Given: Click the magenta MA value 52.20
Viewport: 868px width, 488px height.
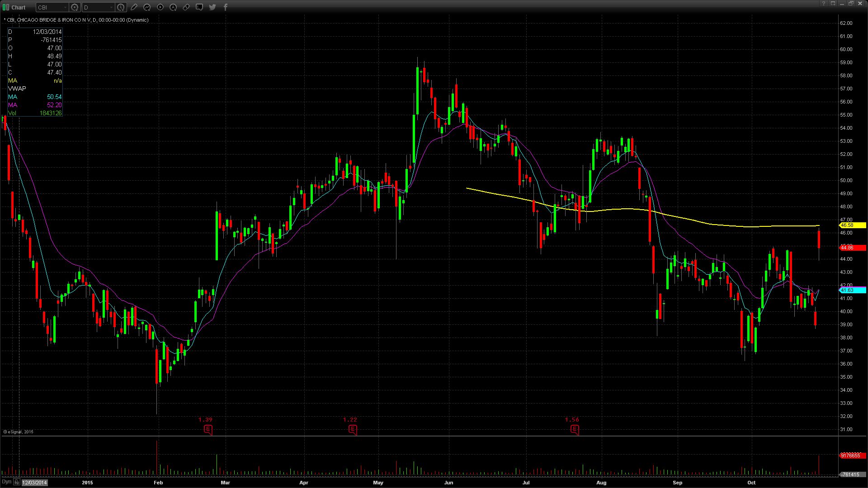Looking at the screenshot, I should pyautogui.click(x=54, y=105).
